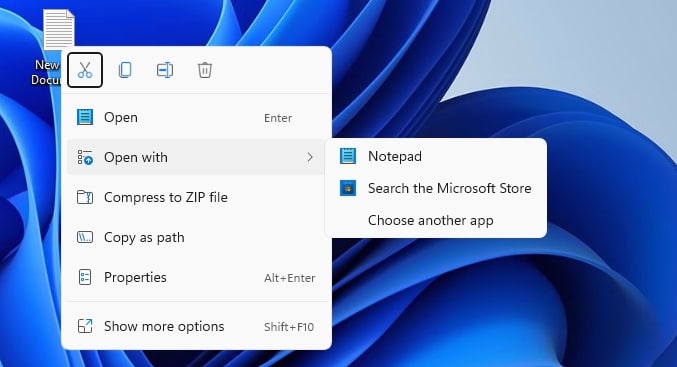Select Show more options

click(x=196, y=326)
